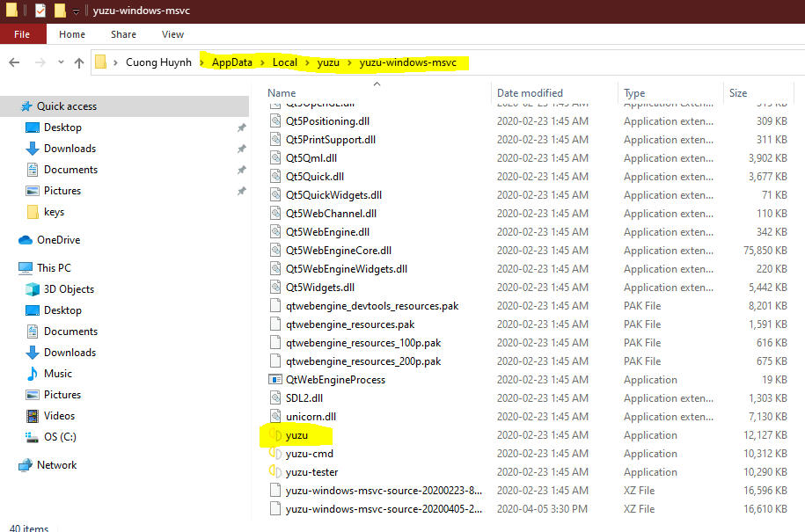
Task: Sort files by Date modified column
Action: click(530, 93)
